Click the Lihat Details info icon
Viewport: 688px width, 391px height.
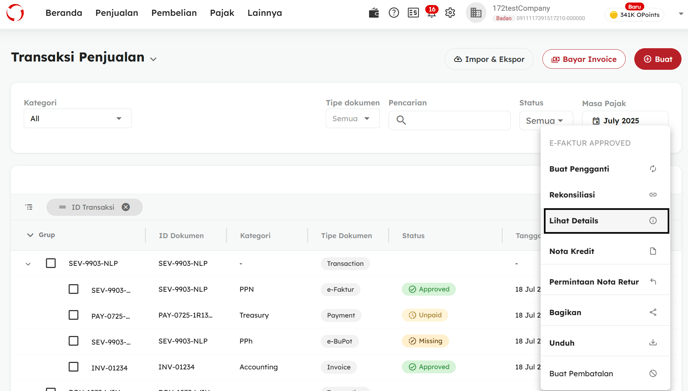(x=653, y=221)
